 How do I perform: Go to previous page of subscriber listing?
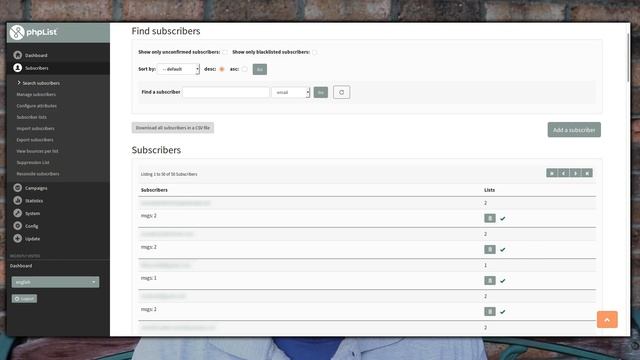[x=563, y=173]
